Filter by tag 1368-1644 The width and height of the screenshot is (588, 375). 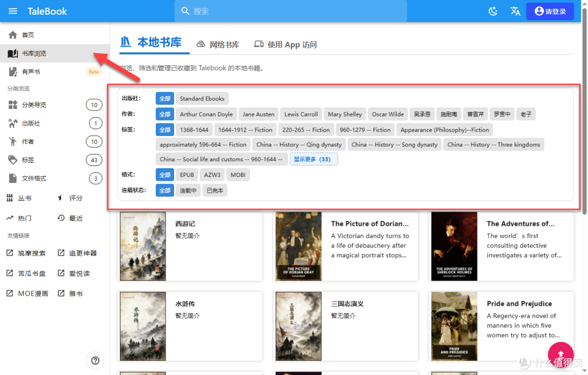(x=194, y=130)
